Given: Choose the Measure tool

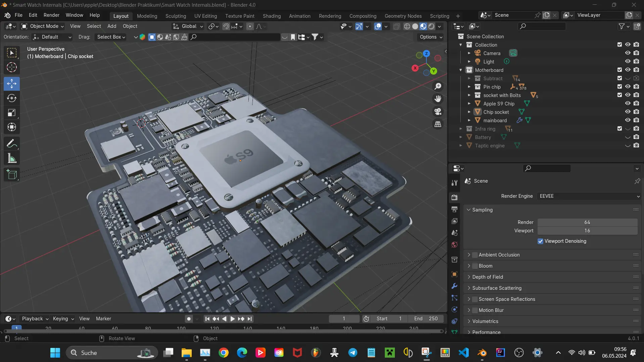Looking at the screenshot, I should [12, 159].
